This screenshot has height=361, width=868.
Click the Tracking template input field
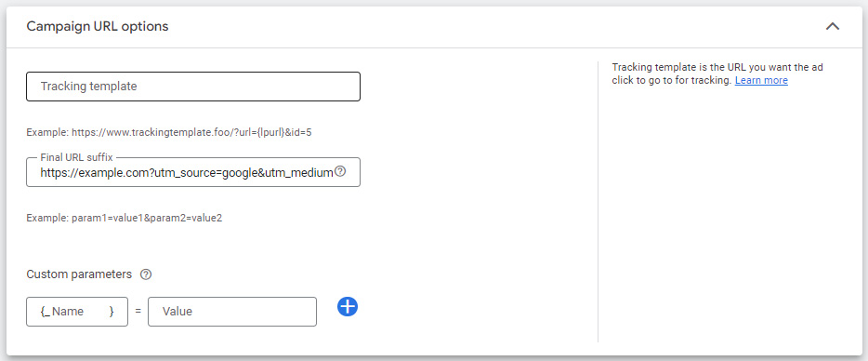[x=193, y=87]
